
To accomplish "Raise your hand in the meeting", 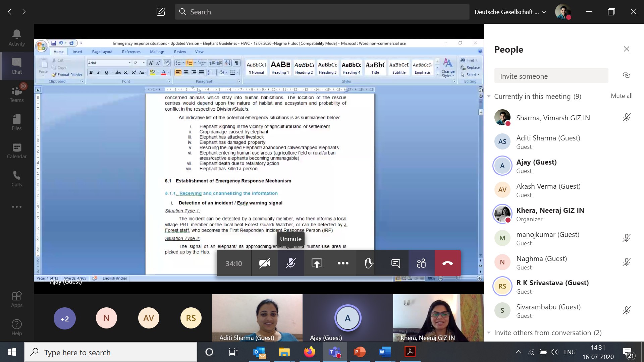I will [369, 263].
